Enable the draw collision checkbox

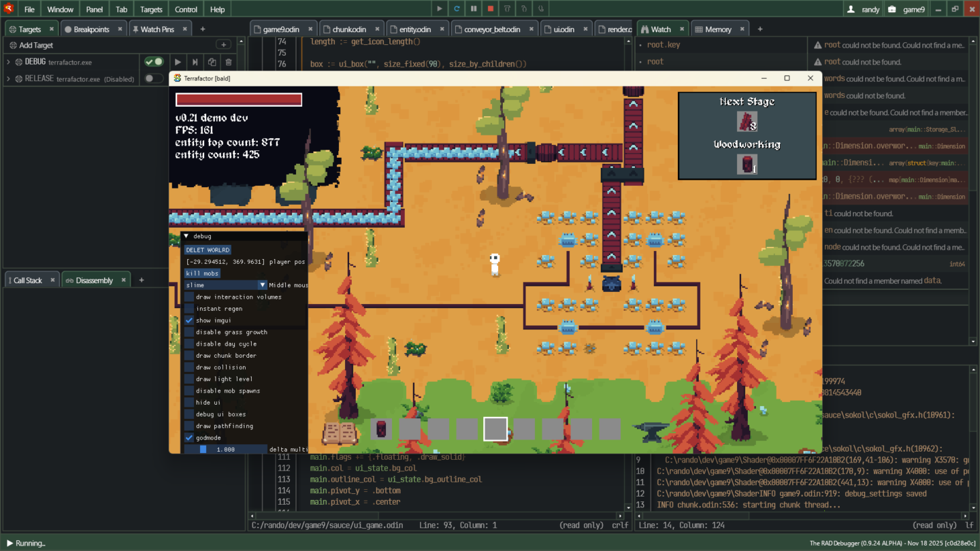click(189, 367)
